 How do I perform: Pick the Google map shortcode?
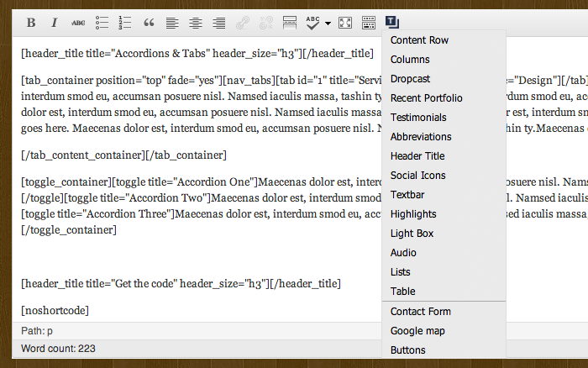click(x=417, y=331)
